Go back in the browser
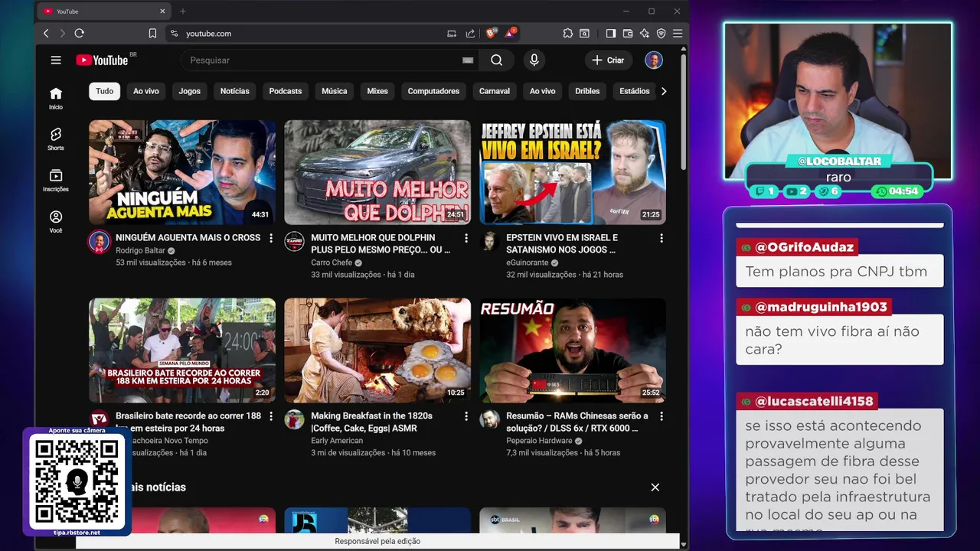This screenshot has width=980, height=551. pos(46,34)
